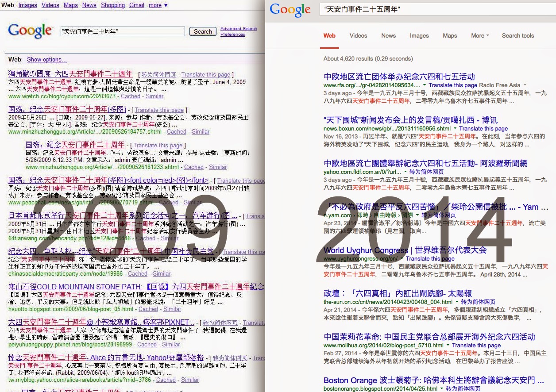The width and height of the screenshot is (556, 392).
Task: Open the Preferences link
Action: point(232,35)
